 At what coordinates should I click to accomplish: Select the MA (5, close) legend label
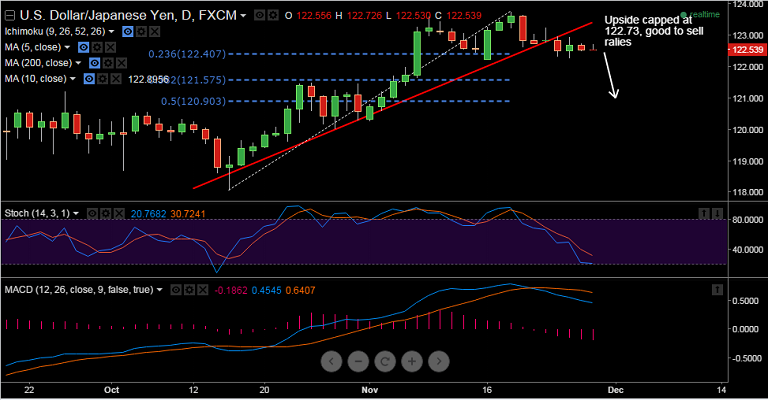(x=33, y=47)
